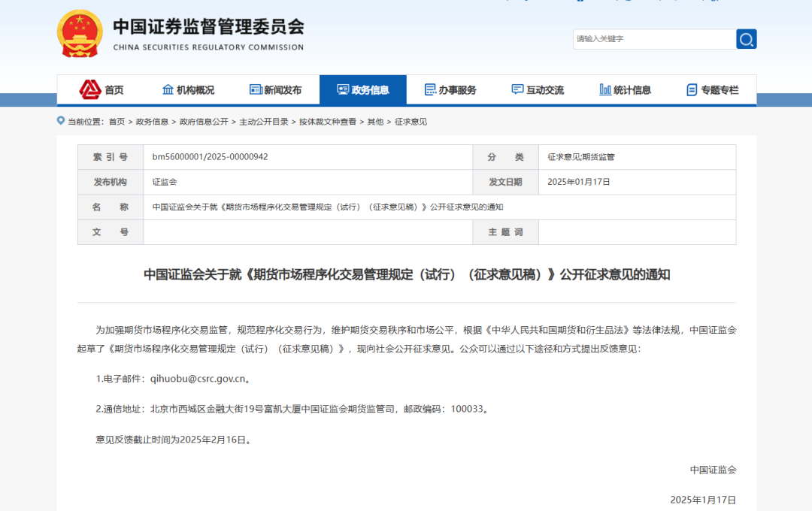
Task: Focus the keyword search input field
Action: click(653, 39)
